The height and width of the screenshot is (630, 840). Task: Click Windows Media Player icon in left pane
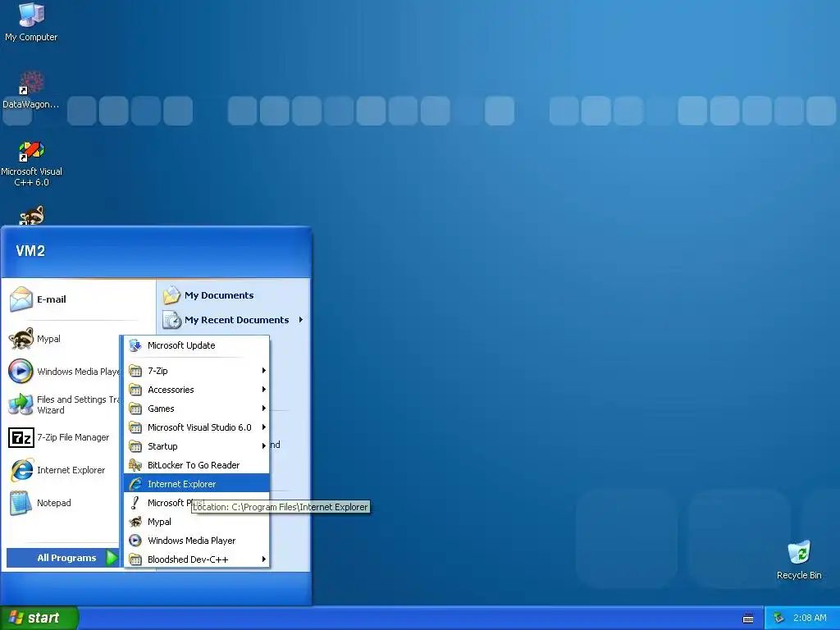(21, 372)
